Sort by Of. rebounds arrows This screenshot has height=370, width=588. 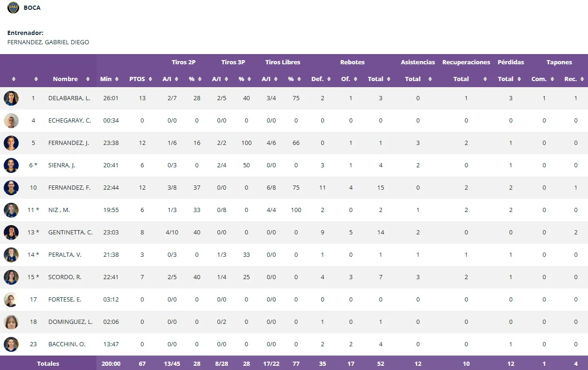(355, 79)
